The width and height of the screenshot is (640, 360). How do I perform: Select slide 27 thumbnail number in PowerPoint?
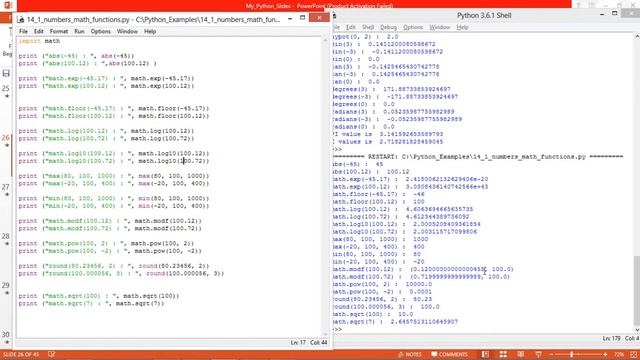[5, 187]
